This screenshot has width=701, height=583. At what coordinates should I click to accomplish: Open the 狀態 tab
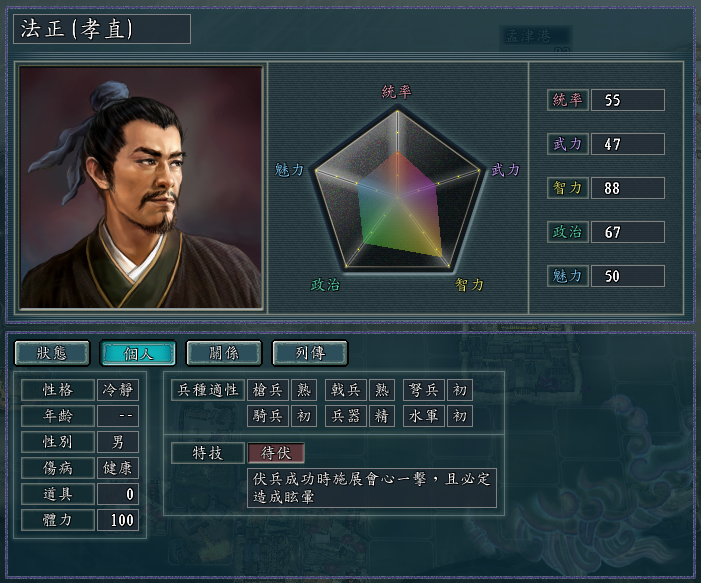click(52, 353)
